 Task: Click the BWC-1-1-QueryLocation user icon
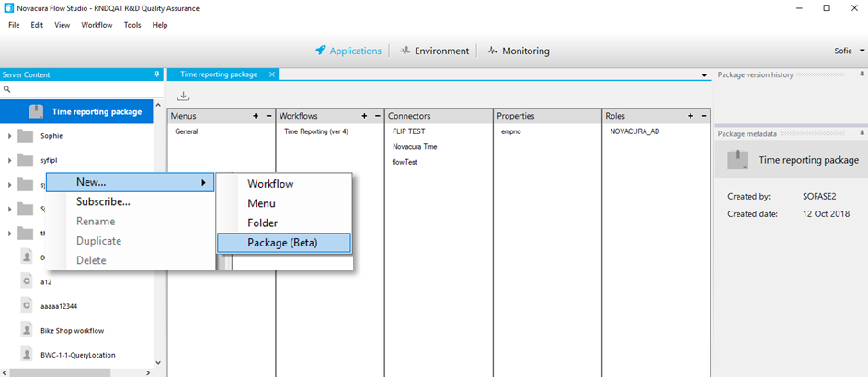pyautogui.click(x=26, y=354)
